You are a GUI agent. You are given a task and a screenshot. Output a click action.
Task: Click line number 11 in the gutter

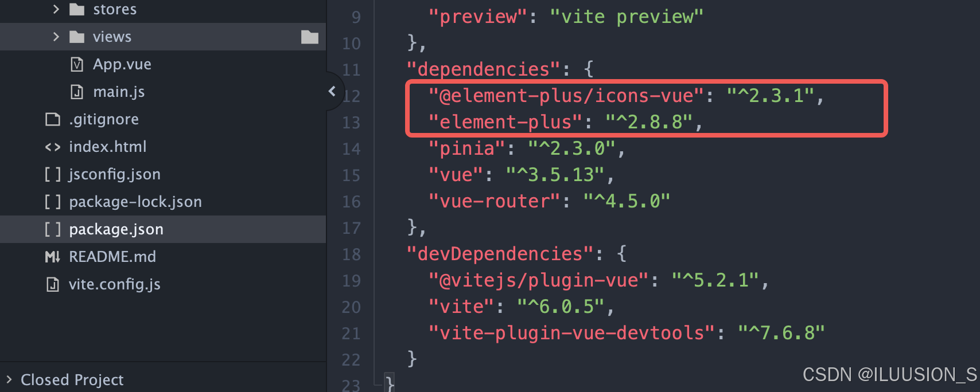[351, 70]
